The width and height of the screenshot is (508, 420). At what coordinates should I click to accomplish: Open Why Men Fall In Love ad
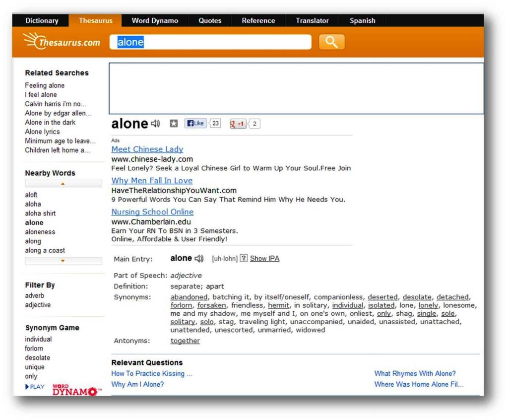click(x=152, y=180)
